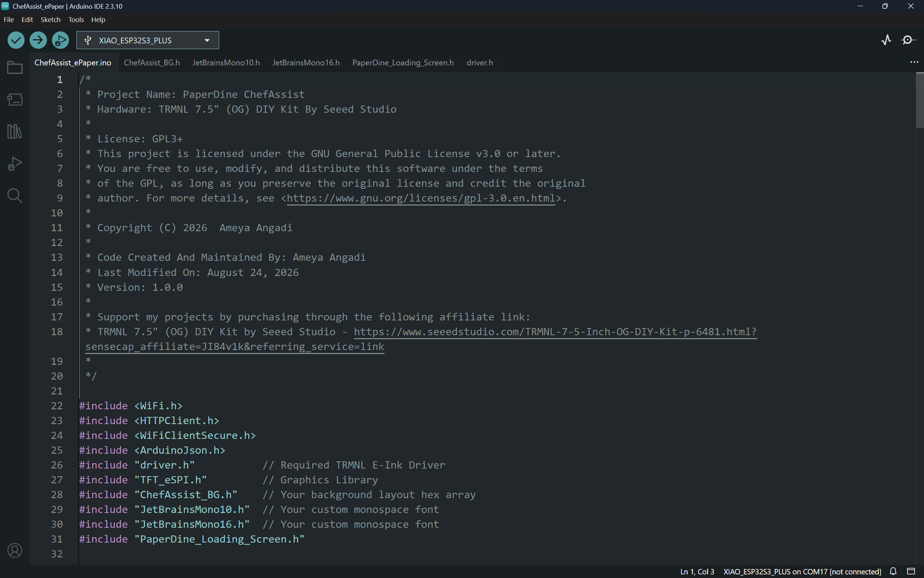Image resolution: width=924 pixels, height=578 pixels.
Task: Open the File menu
Action: point(8,20)
